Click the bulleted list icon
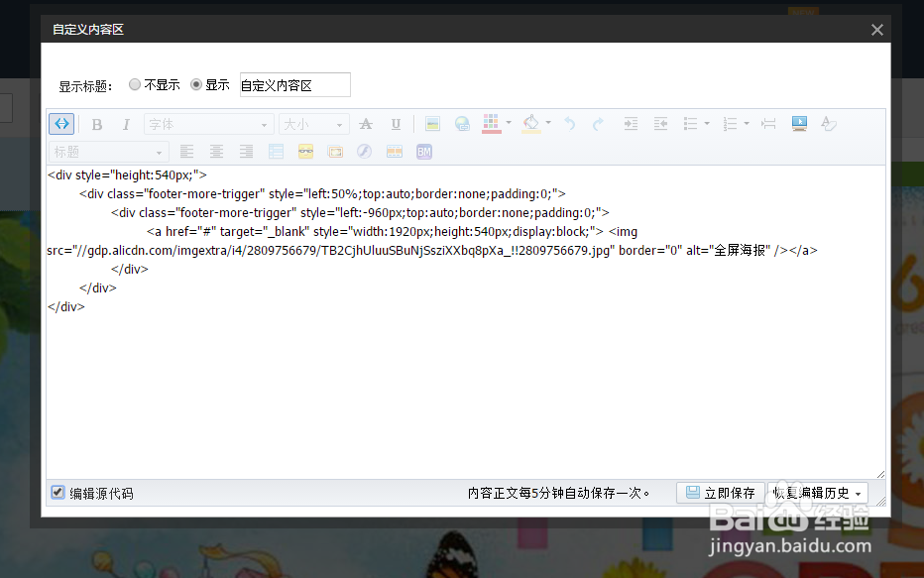 pos(691,124)
